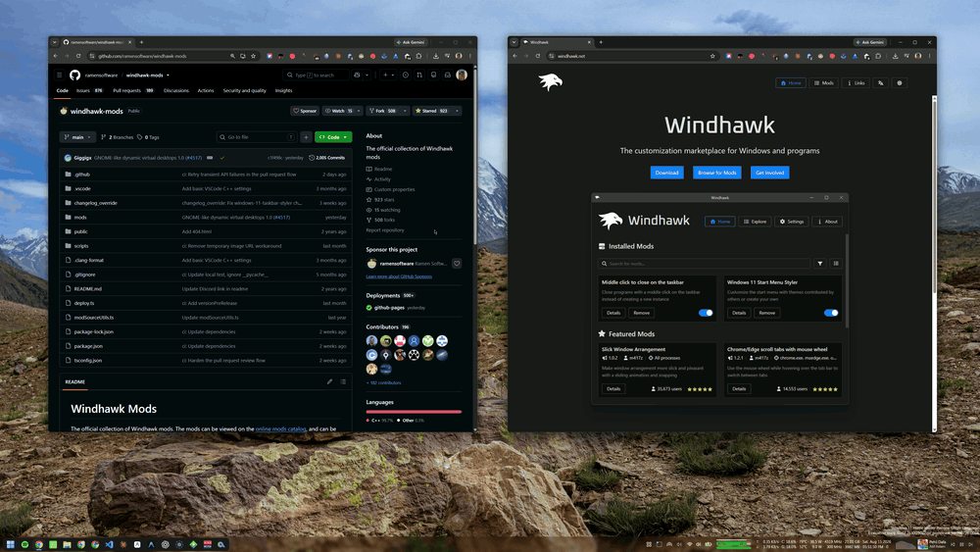Click list view icon beside mods filter
The height and width of the screenshot is (552, 980).
[836, 263]
